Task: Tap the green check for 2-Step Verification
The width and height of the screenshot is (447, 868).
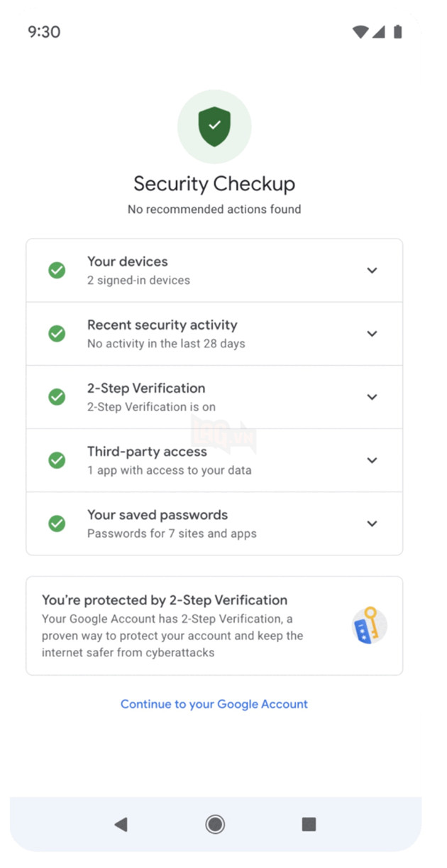Action: [x=57, y=396]
